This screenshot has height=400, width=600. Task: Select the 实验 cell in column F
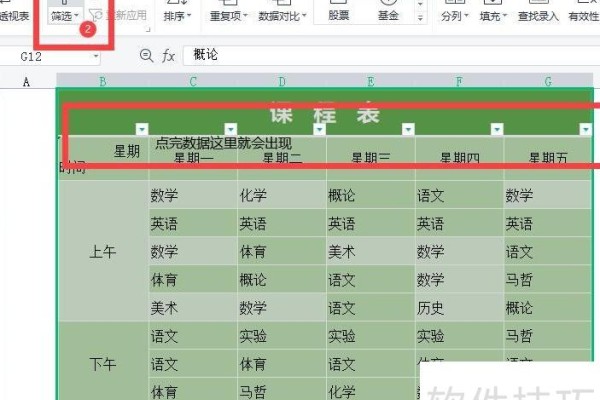click(459, 336)
